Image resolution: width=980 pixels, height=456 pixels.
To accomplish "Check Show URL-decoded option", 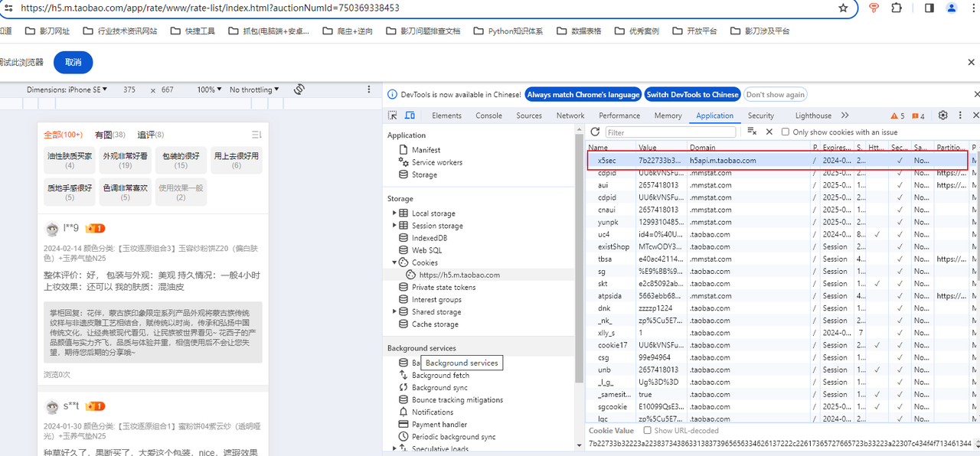I will click(648, 431).
